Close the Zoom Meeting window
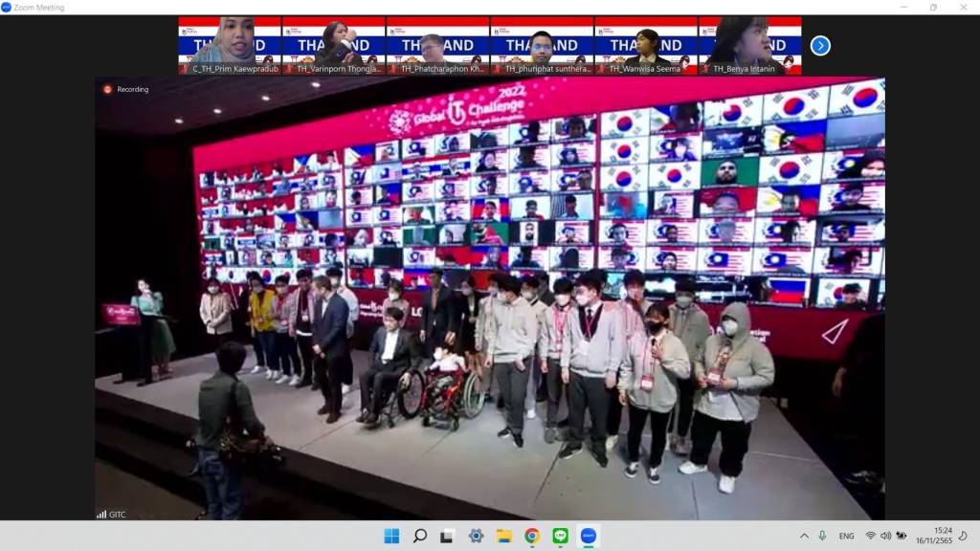This screenshot has height=551, width=980. coord(963,7)
